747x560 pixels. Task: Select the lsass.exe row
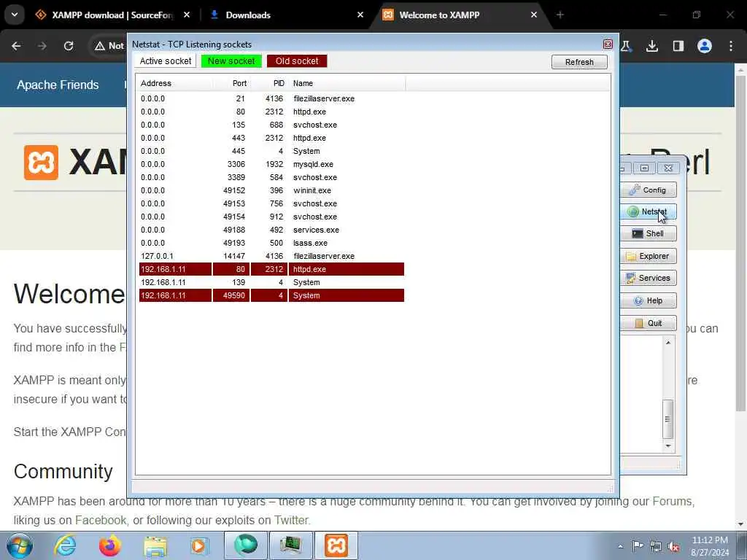(x=271, y=243)
